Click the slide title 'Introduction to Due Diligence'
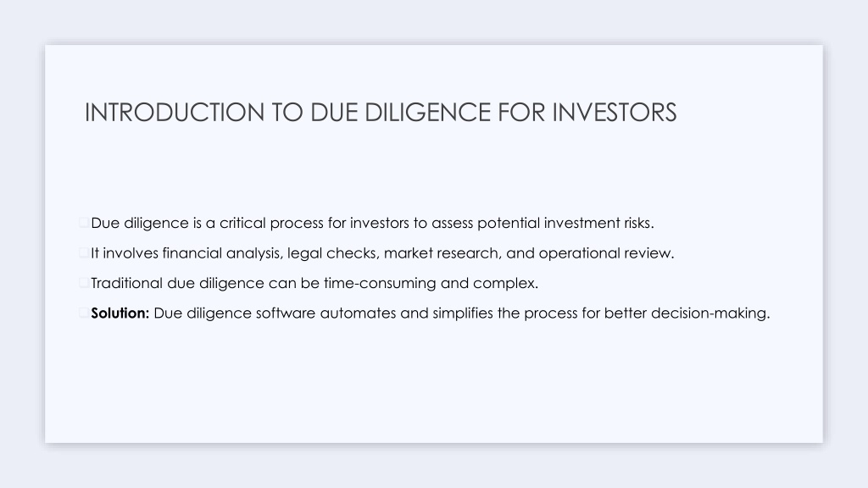 [x=381, y=113]
